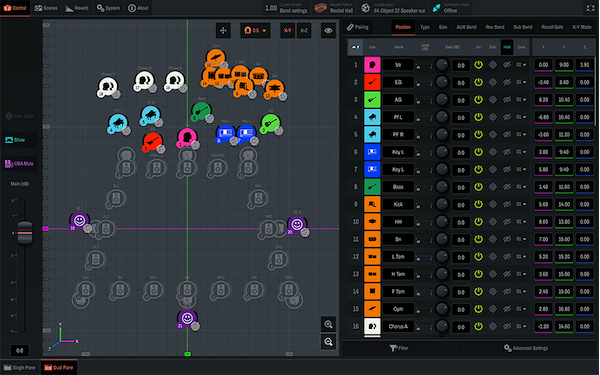600x375 pixels.
Task: Click the Vo vocal icon in row 1
Action: (x=372, y=65)
